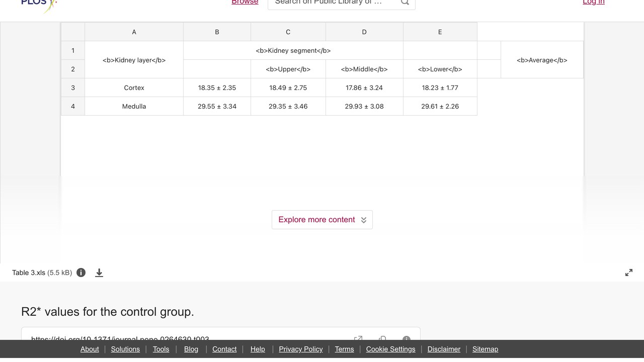This screenshot has height=362, width=644.
Task: Open the Browse link
Action: click(245, 3)
